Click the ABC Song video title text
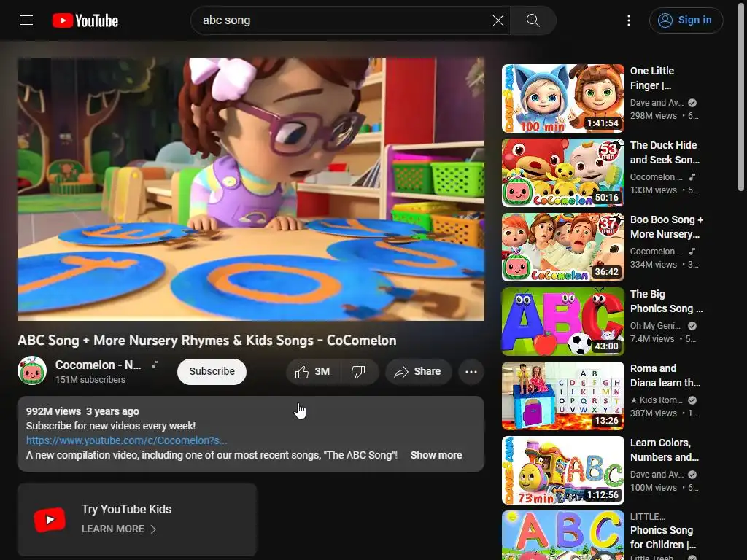Screen dimensions: 747x560 [206, 341]
